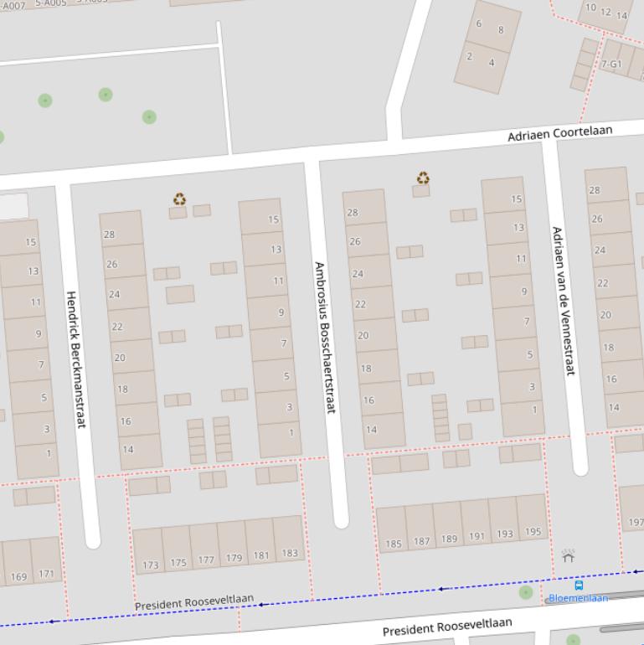Select house number 179
Screen dimensions: 644x645
click(x=234, y=558)
